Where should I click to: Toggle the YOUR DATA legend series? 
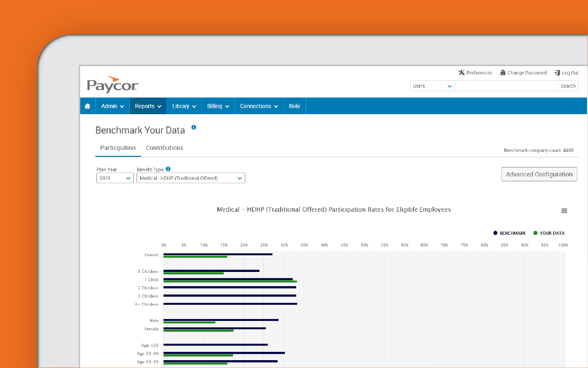pyautogui.click(x=549, y=233)
